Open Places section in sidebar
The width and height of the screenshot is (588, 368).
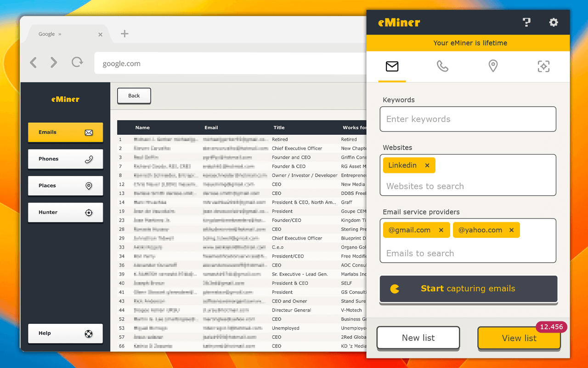pos(65,186)
